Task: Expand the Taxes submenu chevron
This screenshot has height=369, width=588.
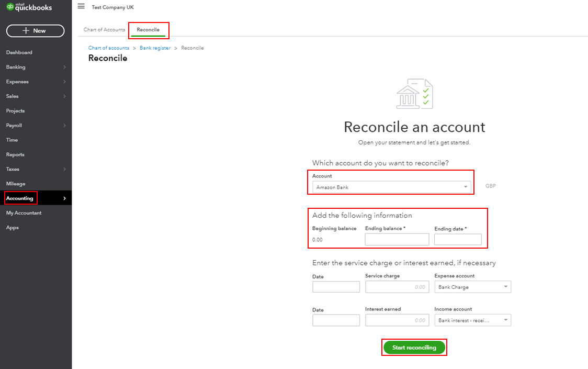Action: pos(64,169)
